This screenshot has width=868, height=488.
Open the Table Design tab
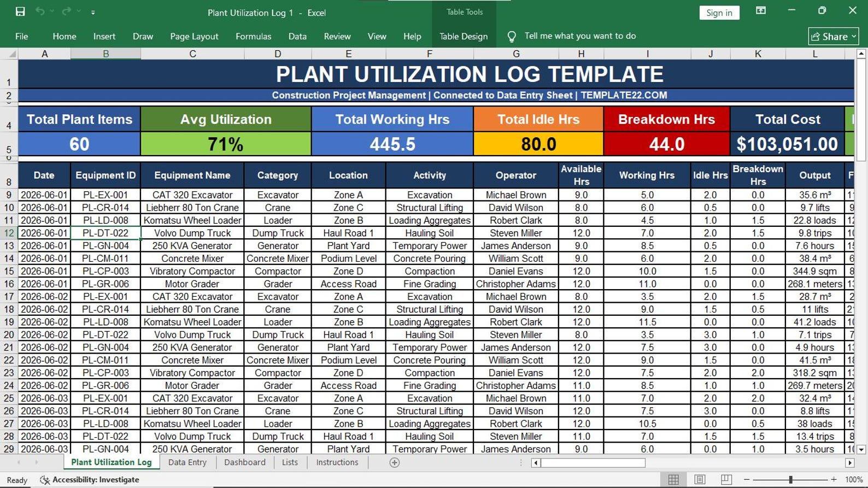tap(464, 37)
